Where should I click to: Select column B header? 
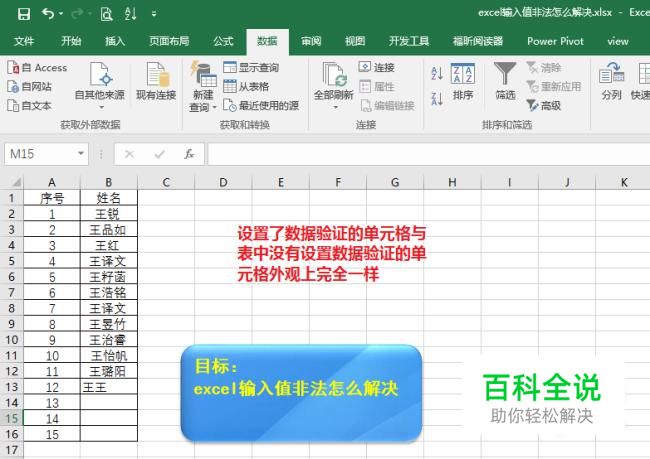[109, 182]
